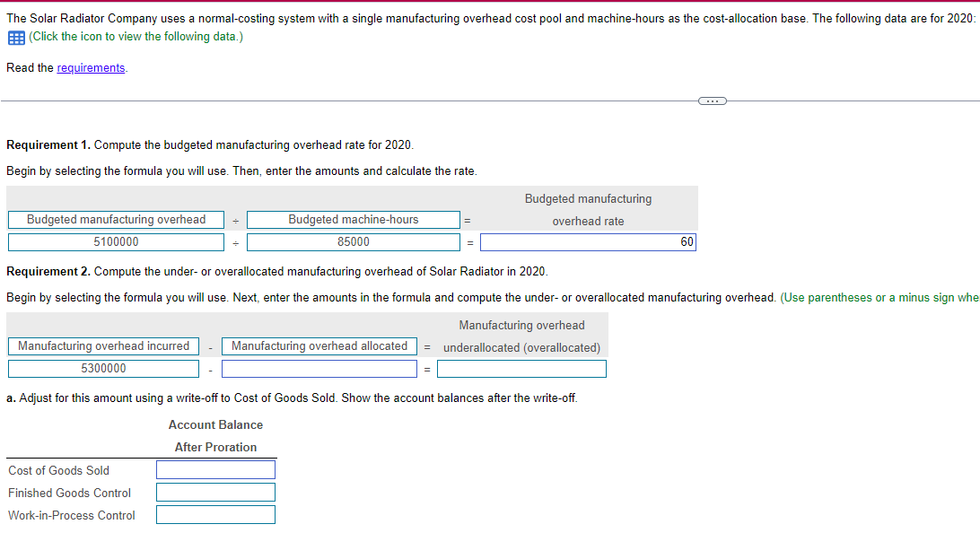Click the 5100000 overhead amount field
The image size is (980, 533).
[116, 241]
